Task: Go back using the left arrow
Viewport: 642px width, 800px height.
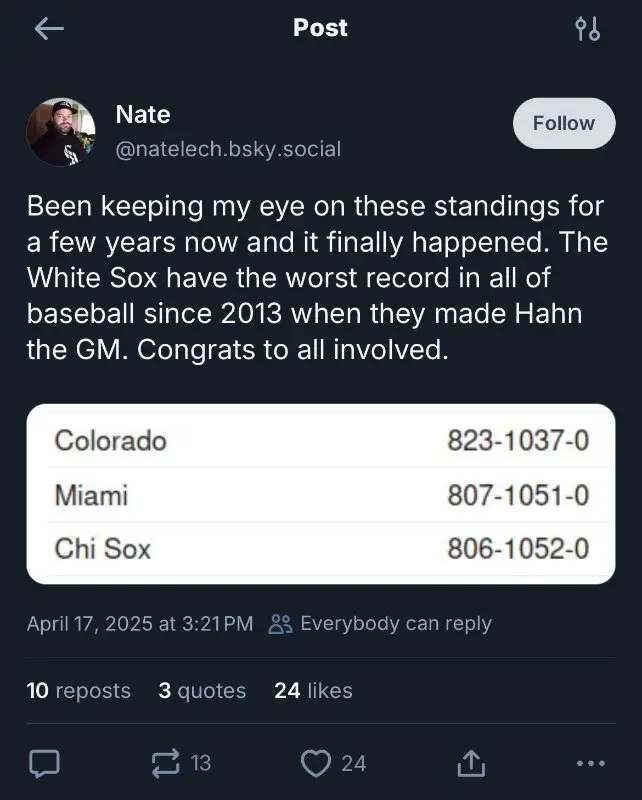Action: tap(48, 29)
